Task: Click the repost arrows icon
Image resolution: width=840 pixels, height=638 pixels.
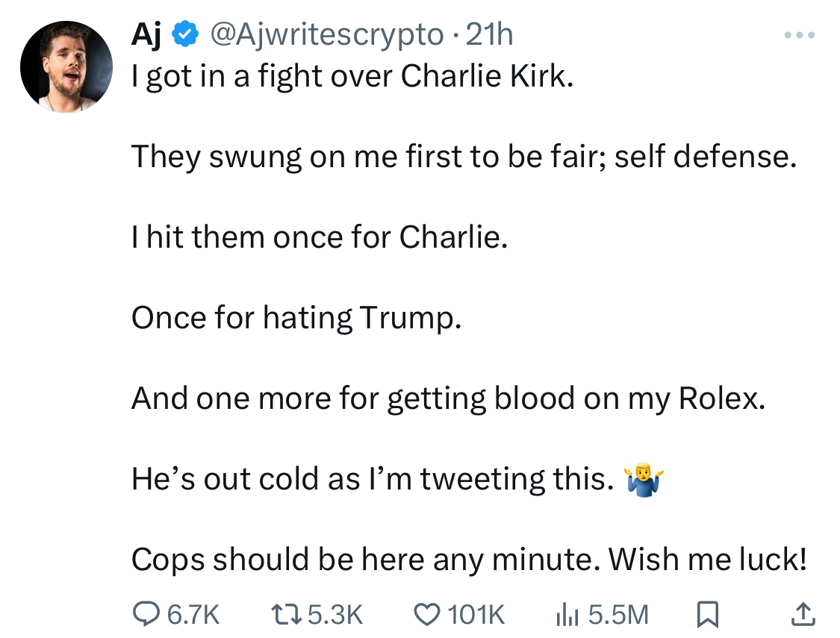Action: click(x=286, y=614)
